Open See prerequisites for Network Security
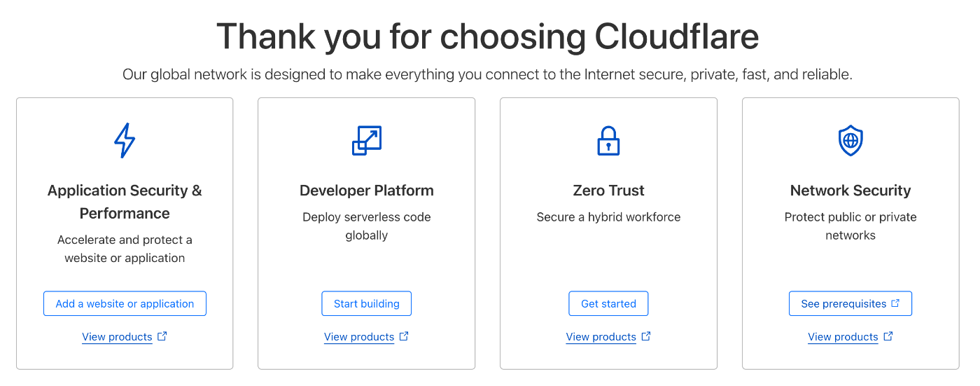The height and width of the screenshot is (386, 980). pos(850,303)
